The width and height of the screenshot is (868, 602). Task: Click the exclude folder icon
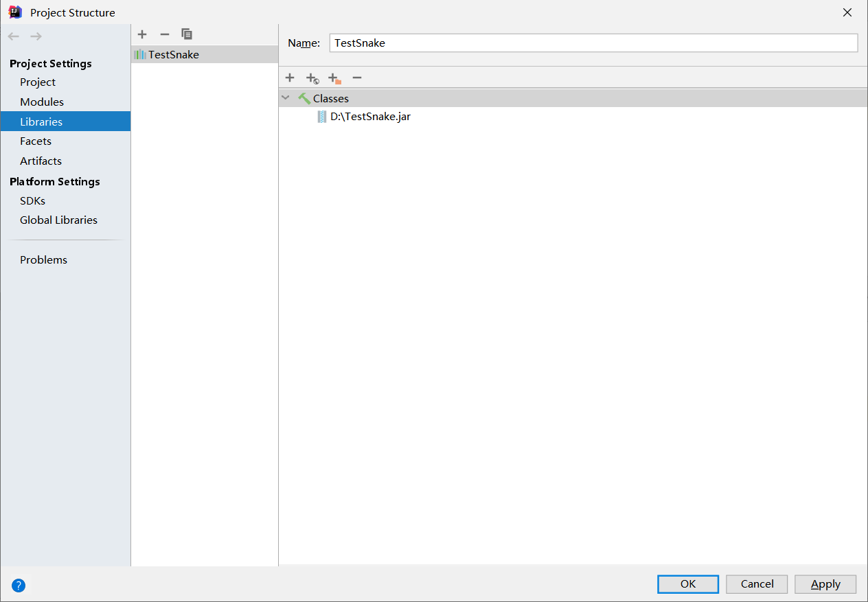point(334,78)
